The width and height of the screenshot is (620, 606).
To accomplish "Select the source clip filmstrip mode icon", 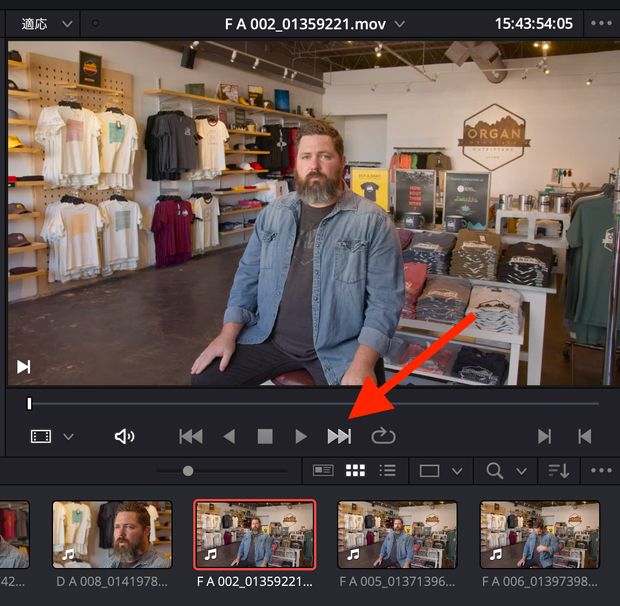I will pos(41,436).
